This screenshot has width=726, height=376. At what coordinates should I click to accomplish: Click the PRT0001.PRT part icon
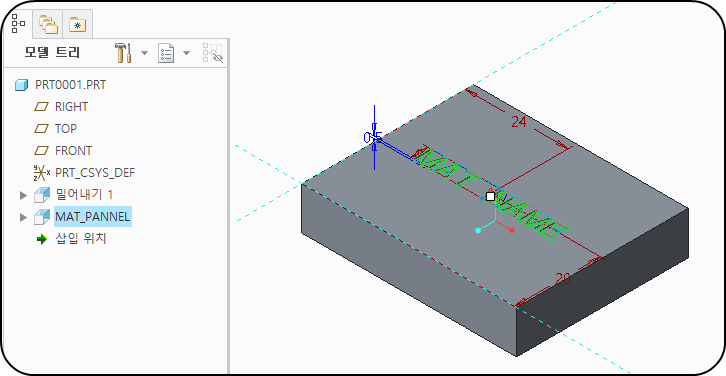(x=21, y=85)
